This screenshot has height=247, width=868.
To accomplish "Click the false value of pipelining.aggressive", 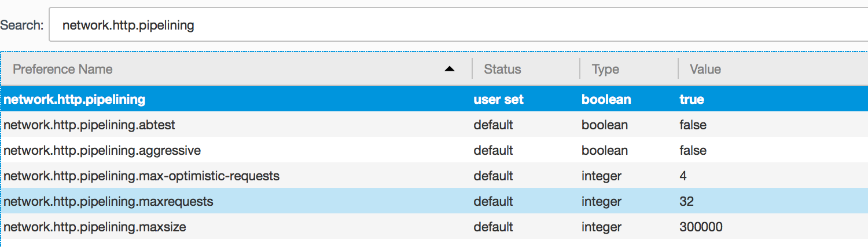I will (x=693, y=151).
